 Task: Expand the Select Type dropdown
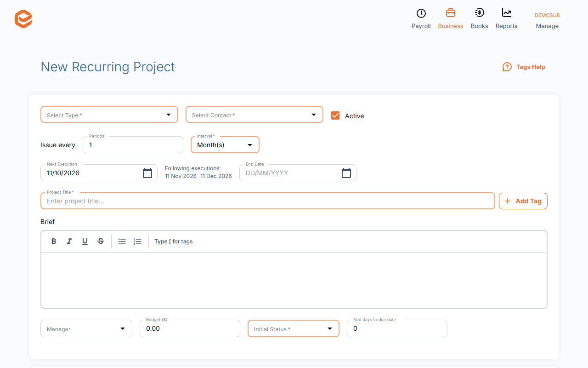[109, 115]
